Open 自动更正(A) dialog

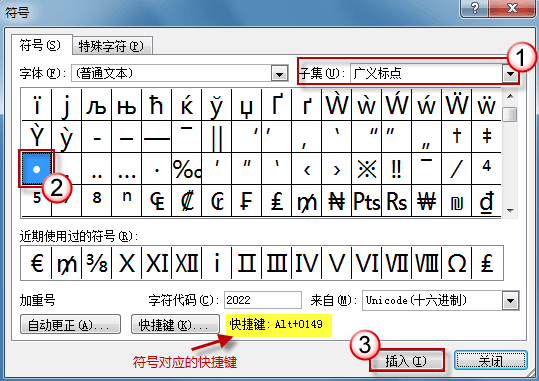click(70, 324)
